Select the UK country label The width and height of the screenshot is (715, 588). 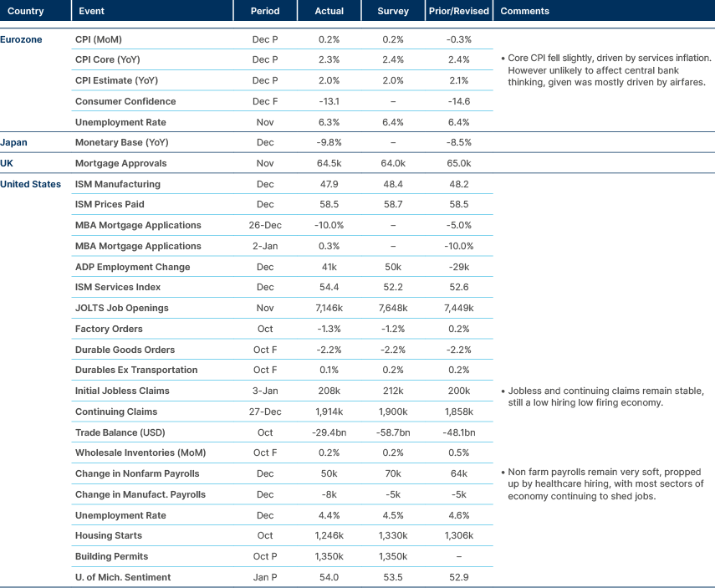8,163
